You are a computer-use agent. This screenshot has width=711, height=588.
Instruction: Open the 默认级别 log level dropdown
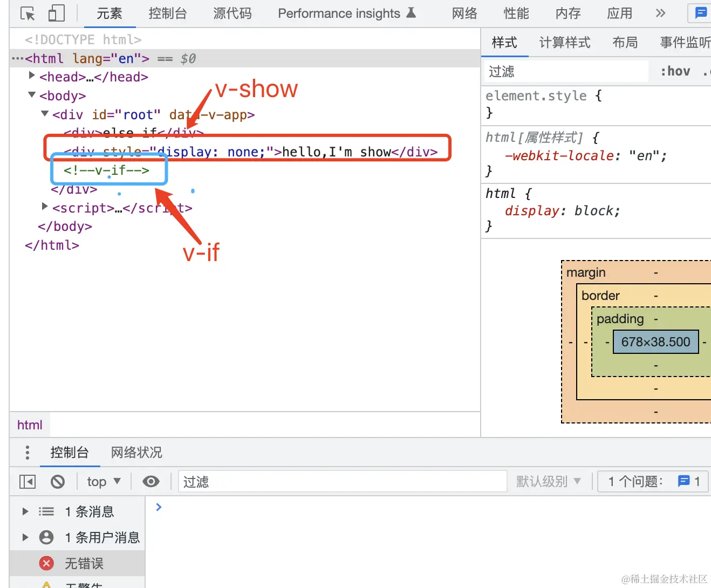pos(548,481)
